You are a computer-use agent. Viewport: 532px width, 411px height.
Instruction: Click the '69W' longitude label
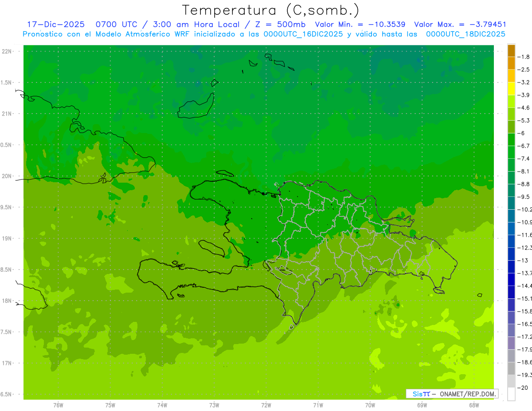(x=422, y=405)
